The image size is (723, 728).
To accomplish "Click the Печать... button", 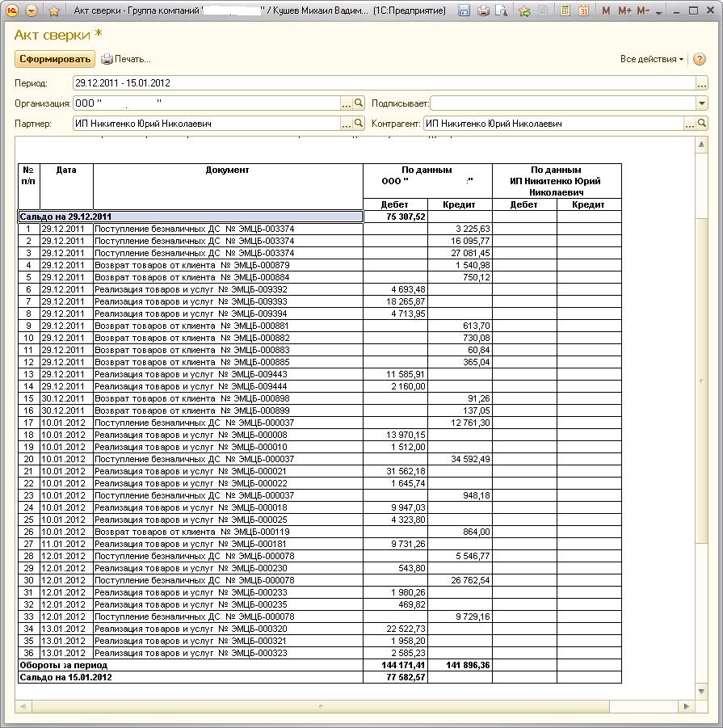I will pos(126,59).
